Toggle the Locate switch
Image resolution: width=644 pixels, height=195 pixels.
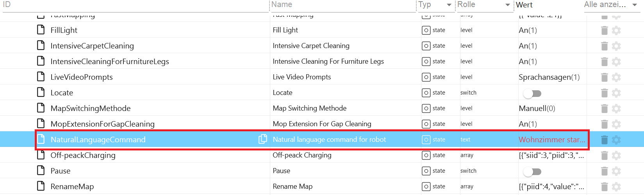[532, 93]
